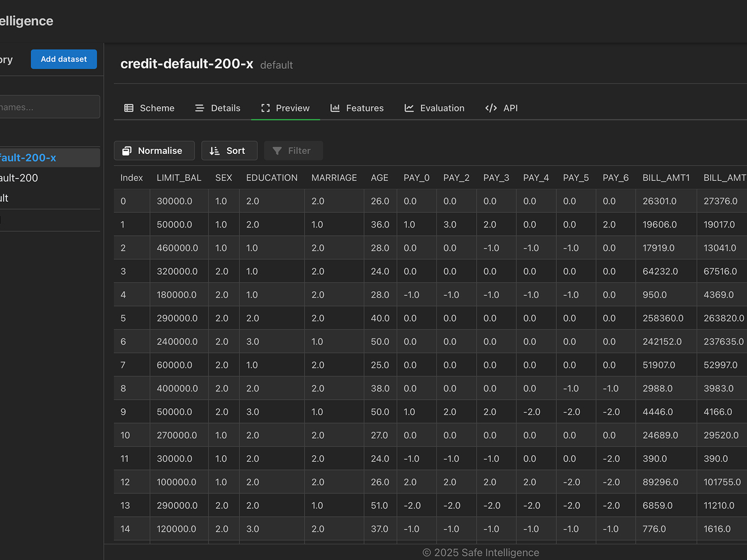Click the Sort ascending icon
The height and width of the screenshot is (560, 747).
[214, 150]
